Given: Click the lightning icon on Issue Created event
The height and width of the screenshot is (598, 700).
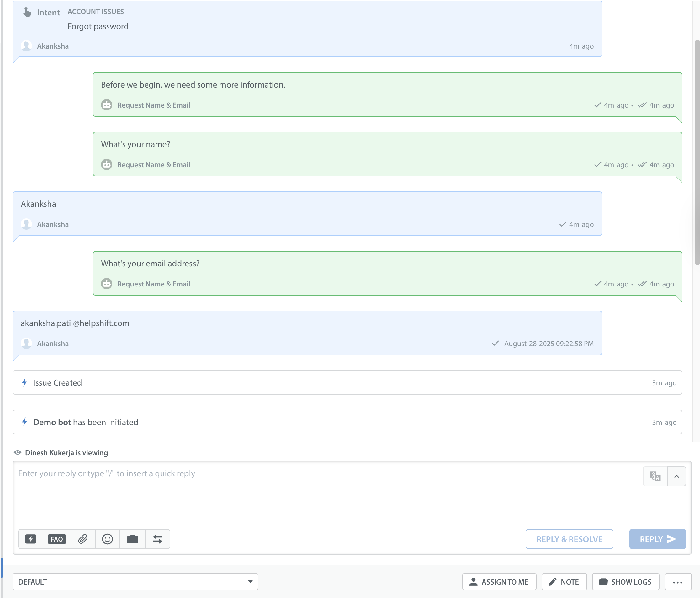Looking at the screenshot, I should [x=25, y=382].
